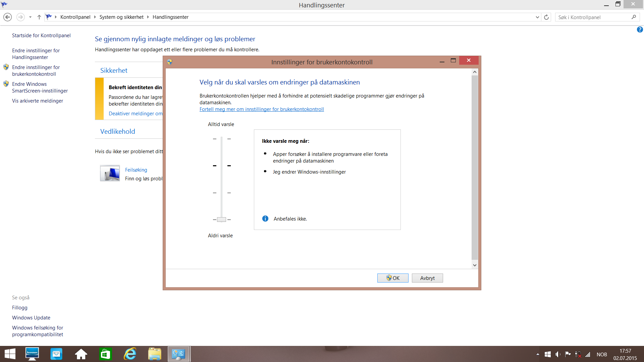Open link Fortell meg mer om innstillinger

pos(262,109)
